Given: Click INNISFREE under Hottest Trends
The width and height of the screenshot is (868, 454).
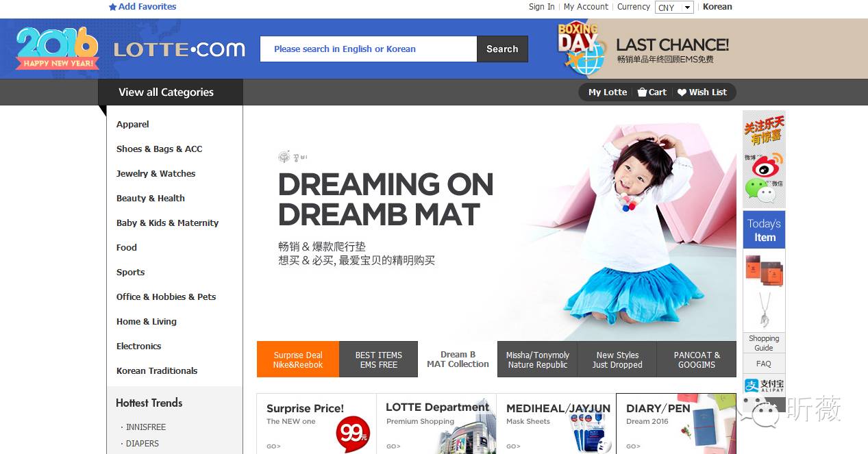Looking at the screenshot, I should pyautogui.click(x=146, y=427).
